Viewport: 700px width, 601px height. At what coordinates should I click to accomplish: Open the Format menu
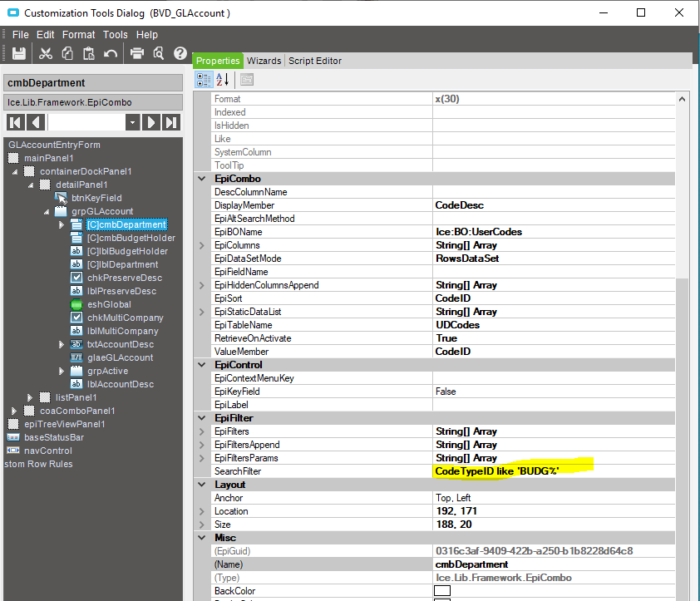[x=79, y=35]
